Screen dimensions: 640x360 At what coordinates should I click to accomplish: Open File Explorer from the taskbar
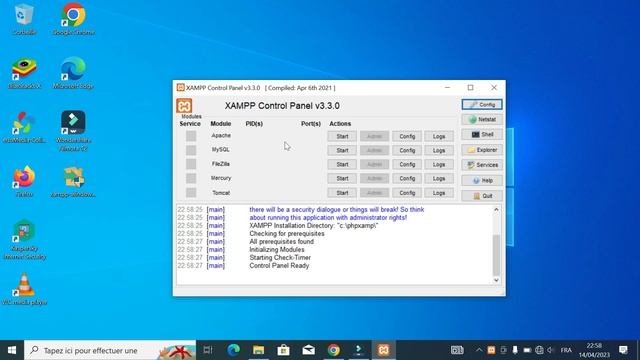(x=258, y=350)
